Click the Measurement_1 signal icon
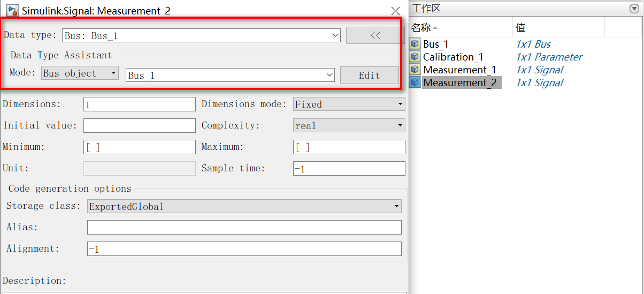Image resolution: width=644 pixels, height=294 pixels. click(x=415, y=70)
